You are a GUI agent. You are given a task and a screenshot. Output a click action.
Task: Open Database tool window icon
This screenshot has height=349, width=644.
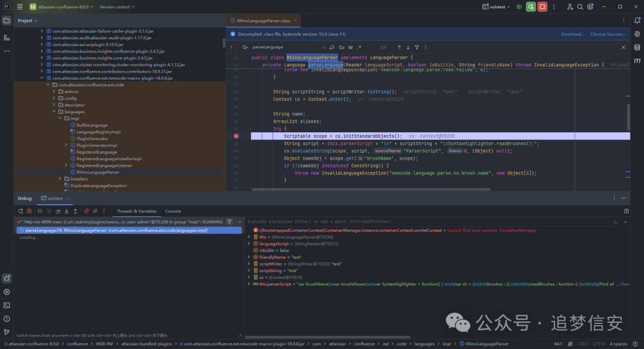pos(637,48)
